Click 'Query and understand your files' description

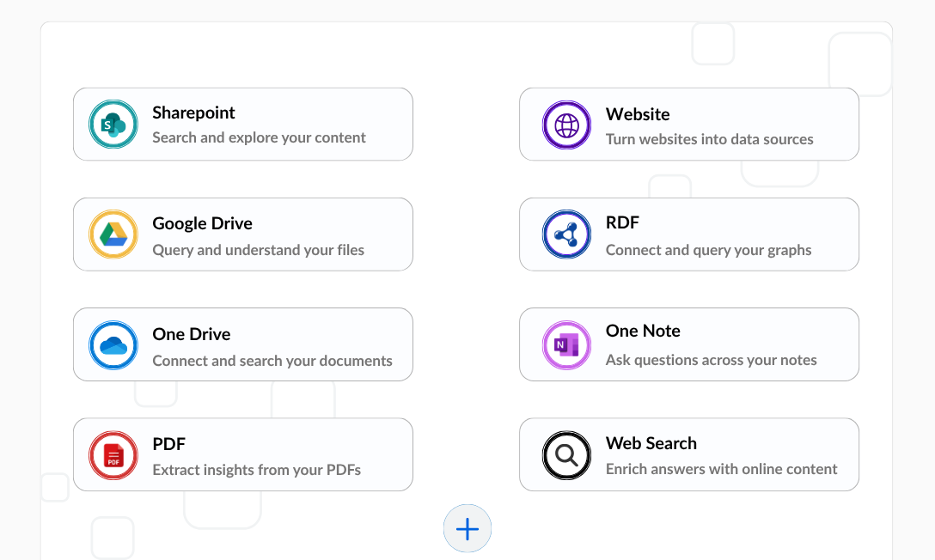click(258, 250)
